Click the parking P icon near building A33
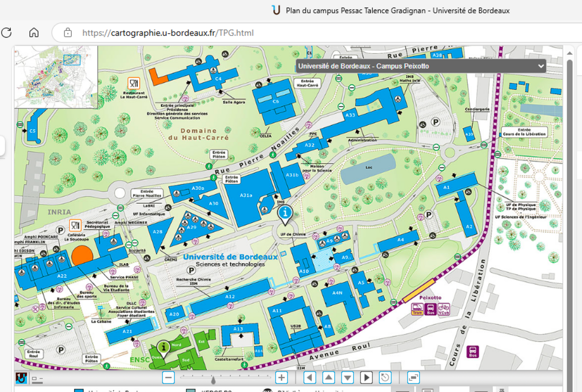Viewport: 582px width, 392px height. pos(435,122)
